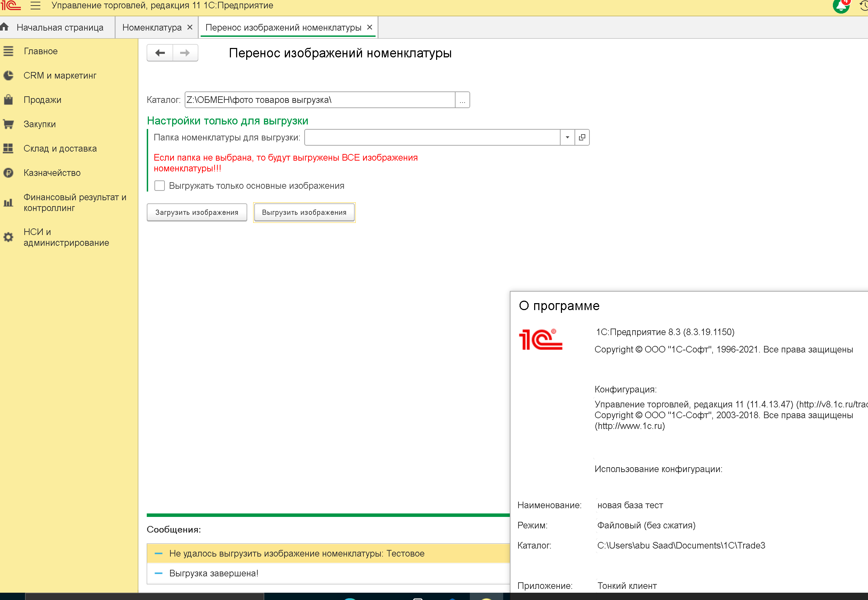Viewport: 868px width, 600px height.
Task: Click application value 'Тонкий клиент'
Action: [x=627, y=586]
